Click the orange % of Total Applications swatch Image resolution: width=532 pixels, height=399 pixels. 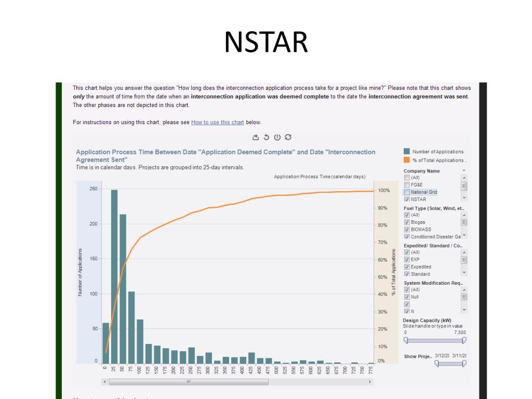[x=406, y=160]
